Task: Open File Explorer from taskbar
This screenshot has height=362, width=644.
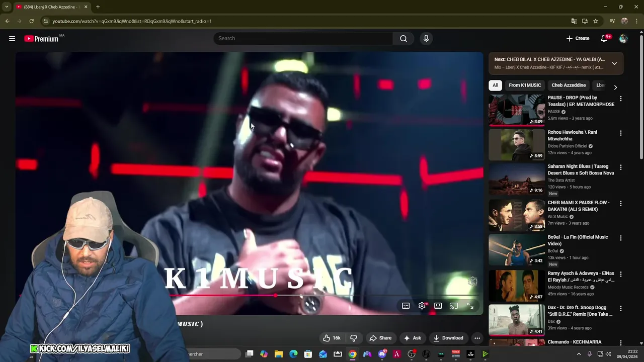Action: (x=279, y=354)
